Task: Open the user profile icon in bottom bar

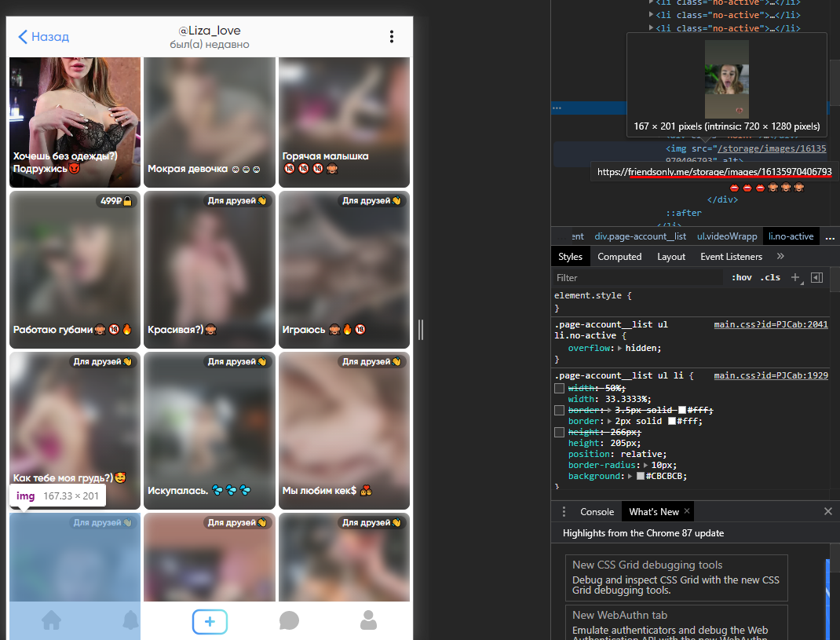Action: pos(368,620)
